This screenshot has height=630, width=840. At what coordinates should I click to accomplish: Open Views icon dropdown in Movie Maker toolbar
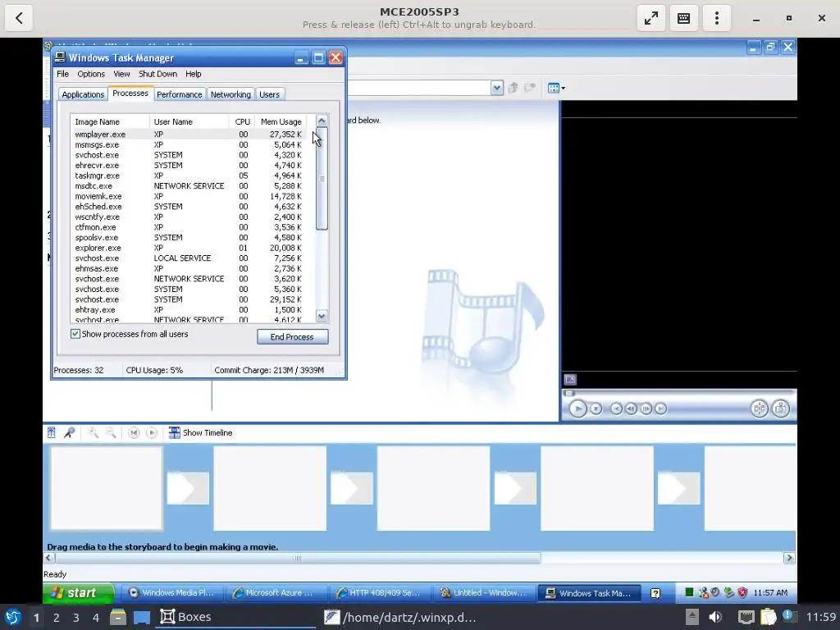pyautogui.click(x=557, y=88)
